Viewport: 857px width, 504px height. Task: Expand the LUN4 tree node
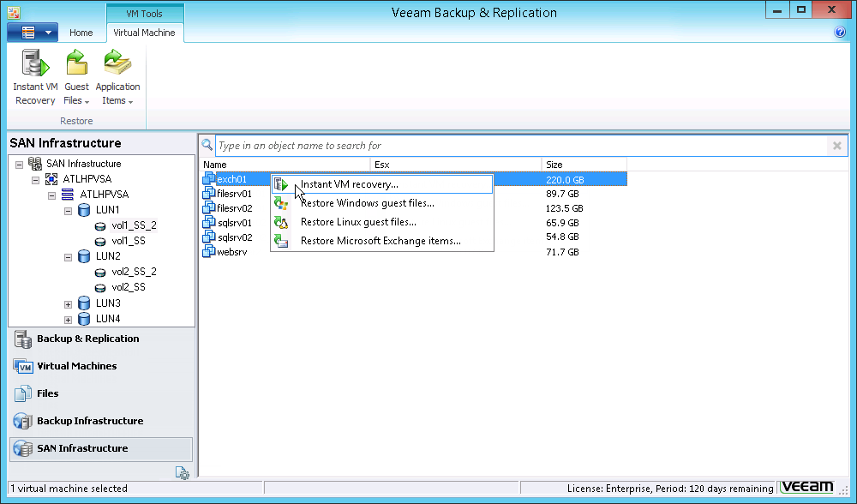click(x=68, y=319)
